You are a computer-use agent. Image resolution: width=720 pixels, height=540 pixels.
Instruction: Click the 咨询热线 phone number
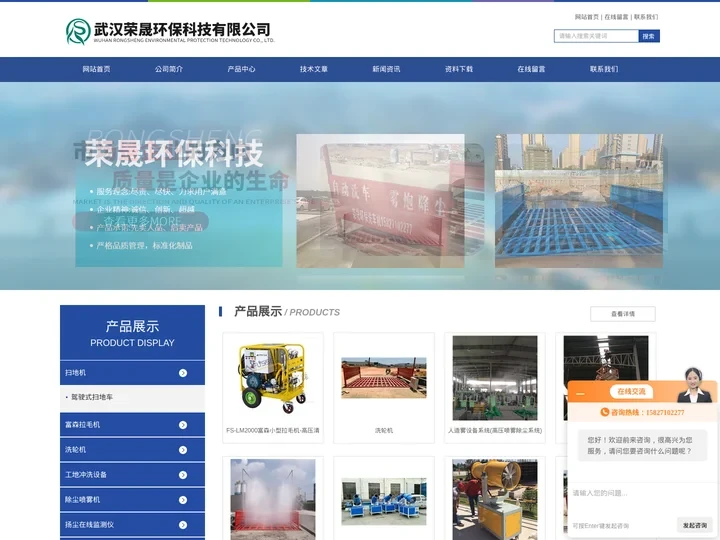(665, 413)
